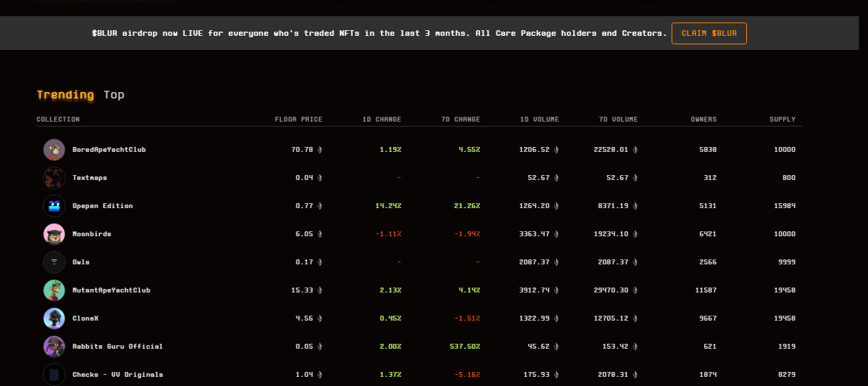Sort by the 1D CHANGE column header
Image resolution: width=868 pixels, height=386 pixels.
coord(382,120)
